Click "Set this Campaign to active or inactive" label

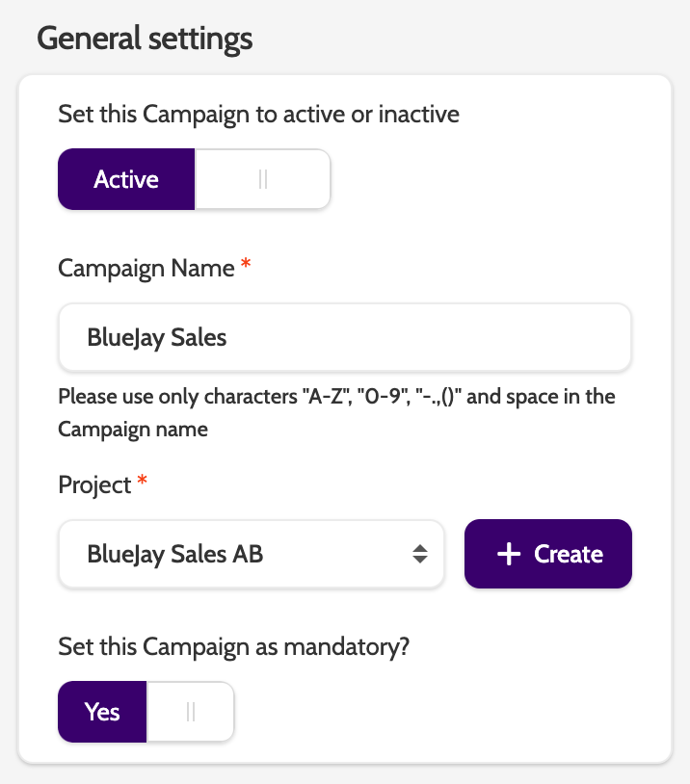click(258, 115)
